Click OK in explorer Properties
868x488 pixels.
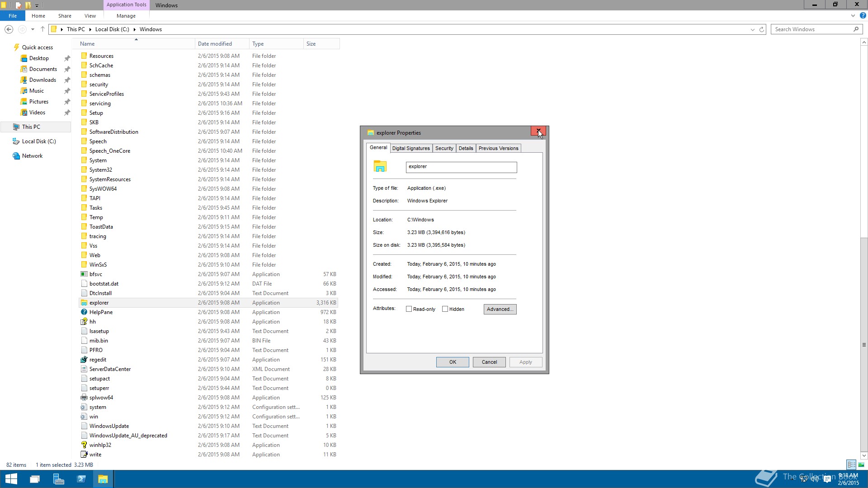[x=453, y=362]
